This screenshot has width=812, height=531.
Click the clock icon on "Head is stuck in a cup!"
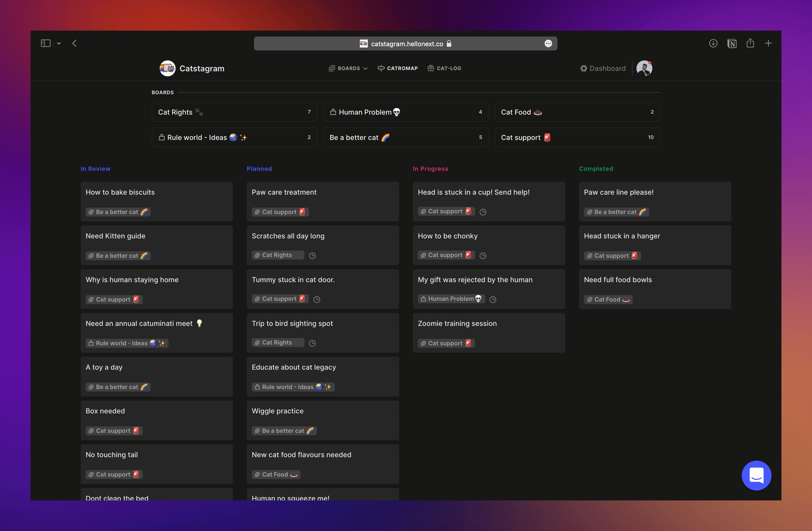[483, 212]
